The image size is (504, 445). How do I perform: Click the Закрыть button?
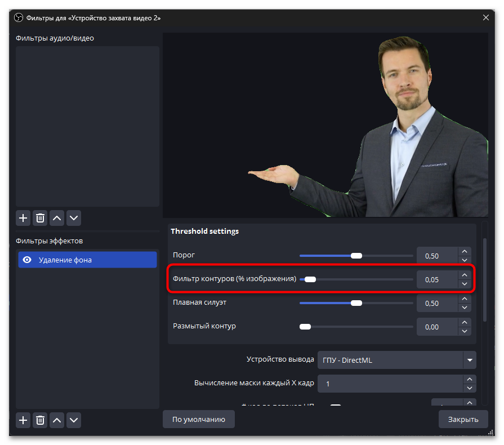[463, 419]
